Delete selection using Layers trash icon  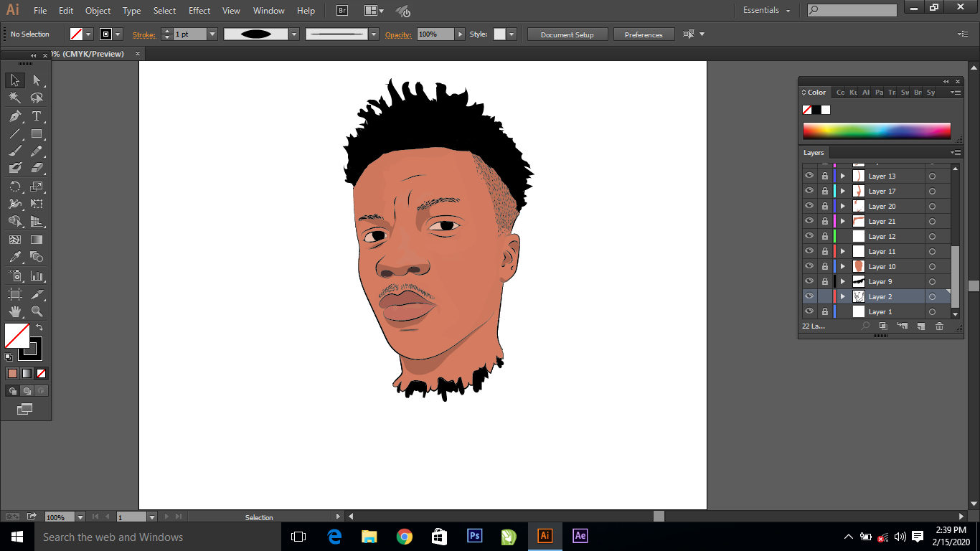940,326
